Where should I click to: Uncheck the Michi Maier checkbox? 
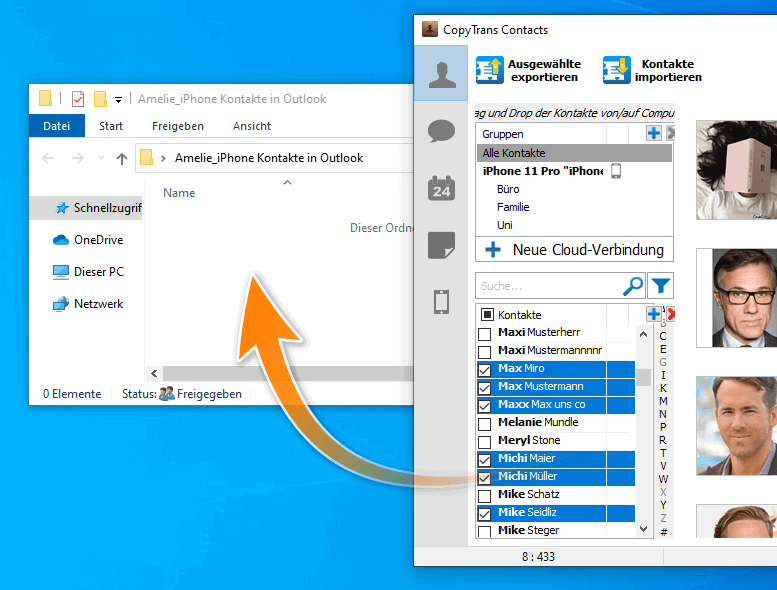485,460
